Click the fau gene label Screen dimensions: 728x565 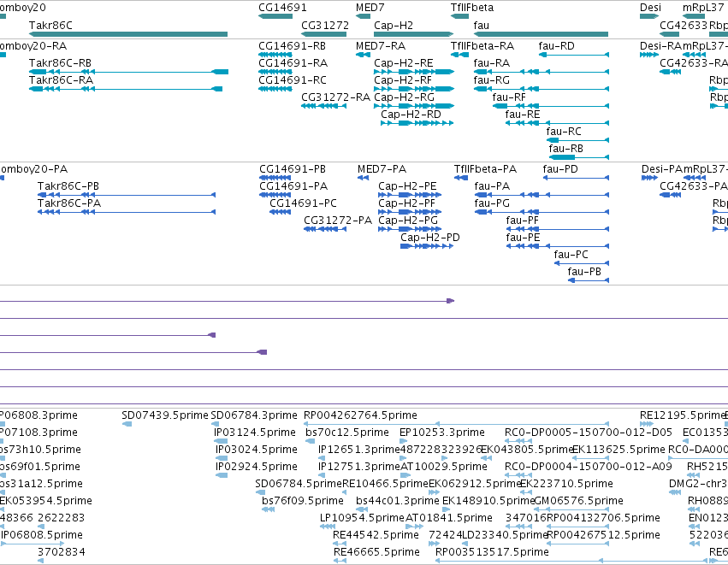point(482,25)
